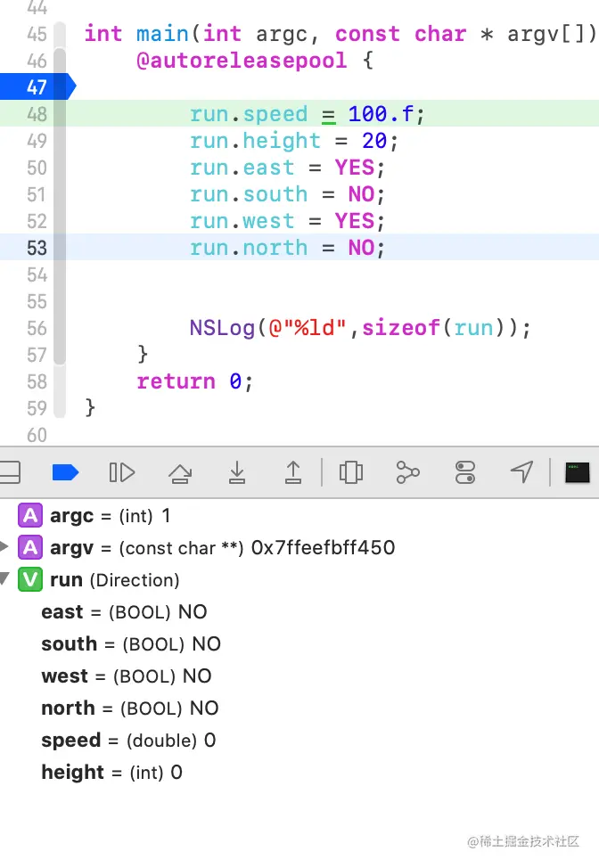Image resolution: width=599 pixels, height=868 pixels.
Task: Click the run.west = YES code line
Action: click(287, 221)
